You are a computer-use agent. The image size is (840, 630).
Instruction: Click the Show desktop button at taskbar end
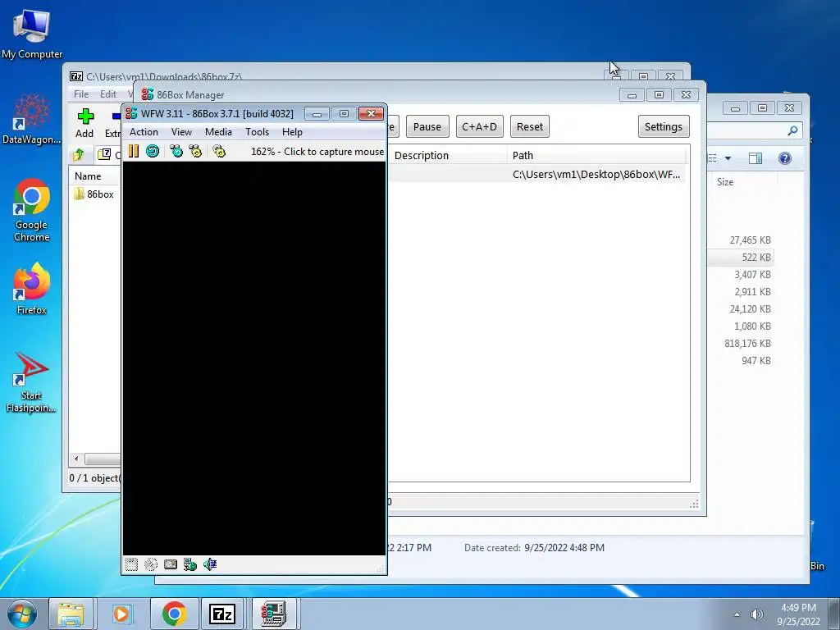tap(834, 614)
